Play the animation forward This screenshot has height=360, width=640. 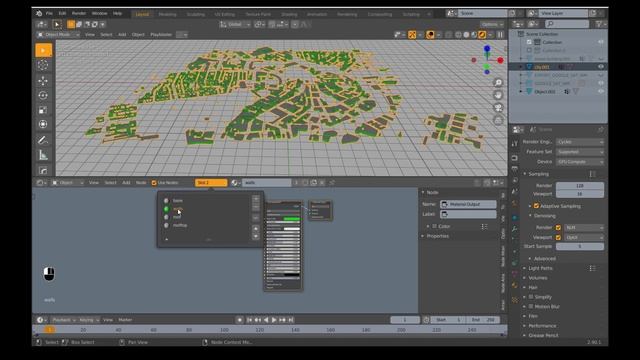click(274, 320)
